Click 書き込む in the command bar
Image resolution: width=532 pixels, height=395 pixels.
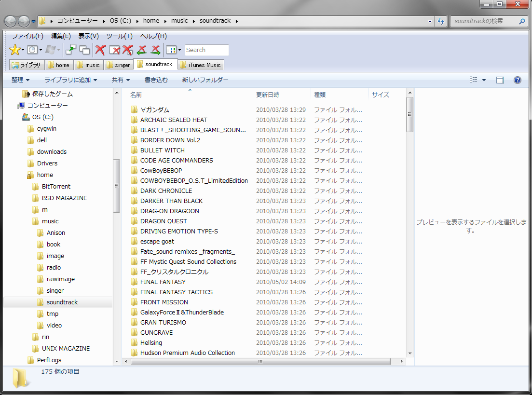156,80
